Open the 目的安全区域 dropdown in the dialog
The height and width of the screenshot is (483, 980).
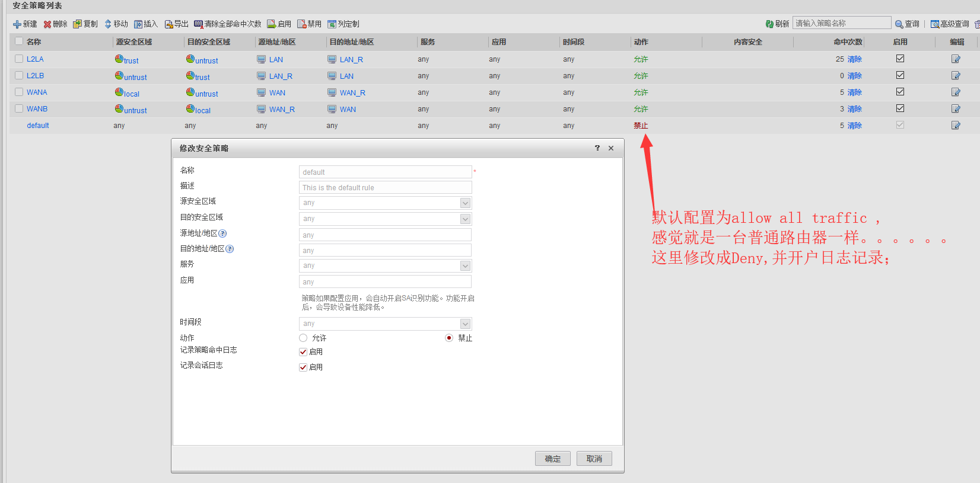pos(465,219)
